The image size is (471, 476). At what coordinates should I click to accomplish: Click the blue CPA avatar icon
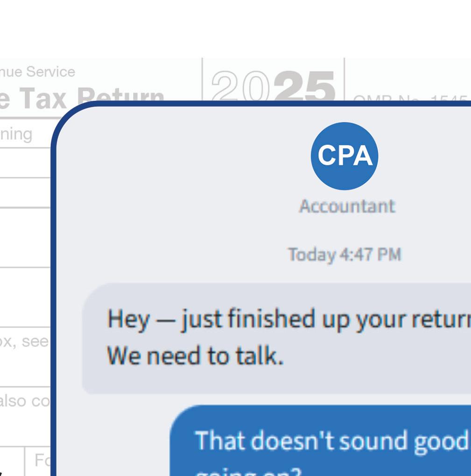pyautogui.click(x=344, y=156)
